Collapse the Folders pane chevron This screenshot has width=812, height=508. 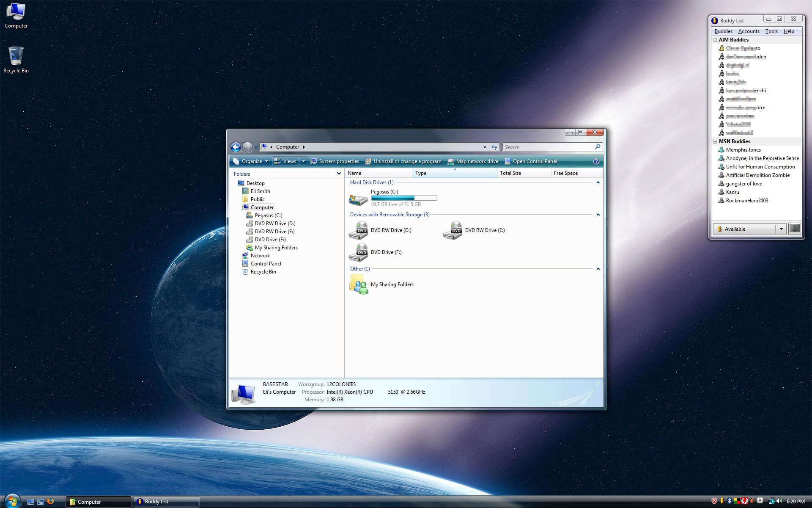coord(339,174)
